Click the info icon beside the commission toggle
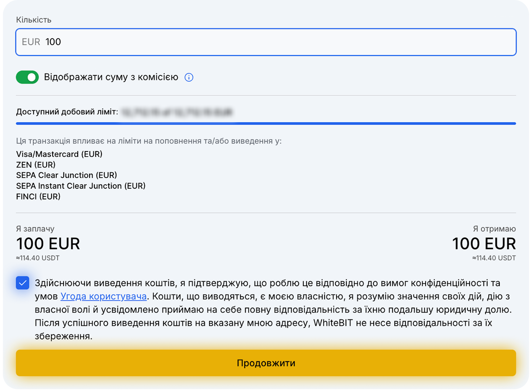Screen dimensions: 532x392 coord(189,77)
